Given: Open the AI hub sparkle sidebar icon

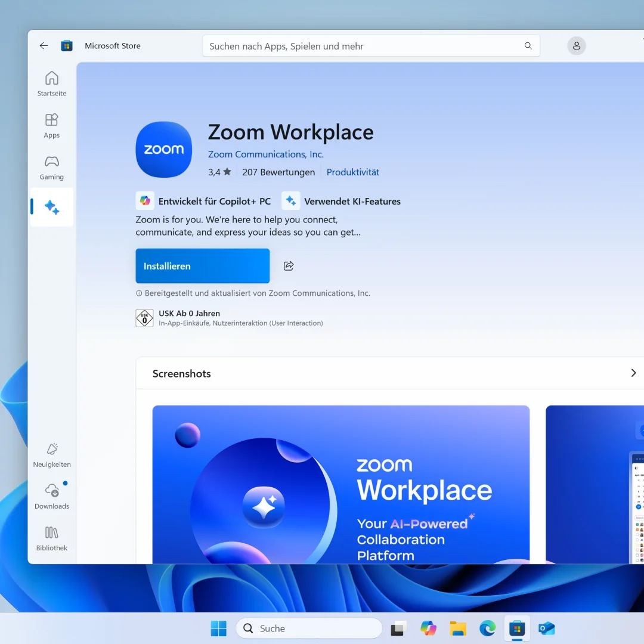Looking at the screenshot, I should pyautogui.click(x=52, y=208).
